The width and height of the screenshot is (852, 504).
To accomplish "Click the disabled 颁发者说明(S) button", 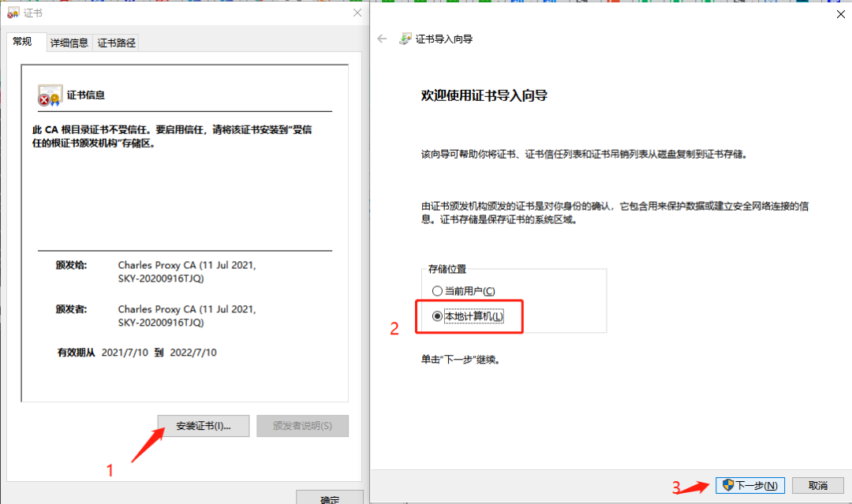I will tap(302, 426).
